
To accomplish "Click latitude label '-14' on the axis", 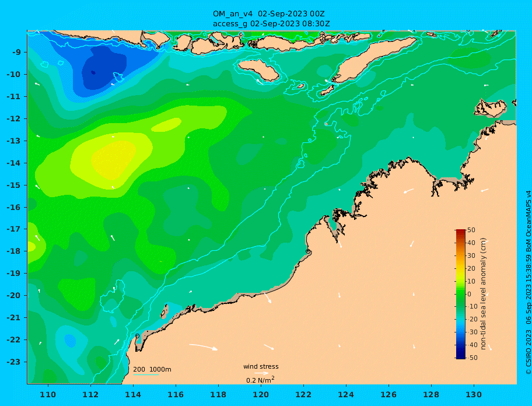I will [15, 163].
